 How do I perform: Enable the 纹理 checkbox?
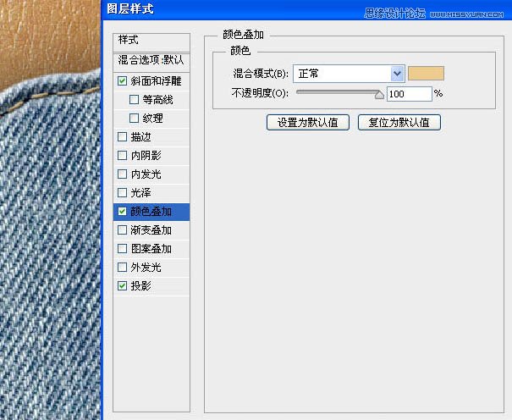pos(134,118)
